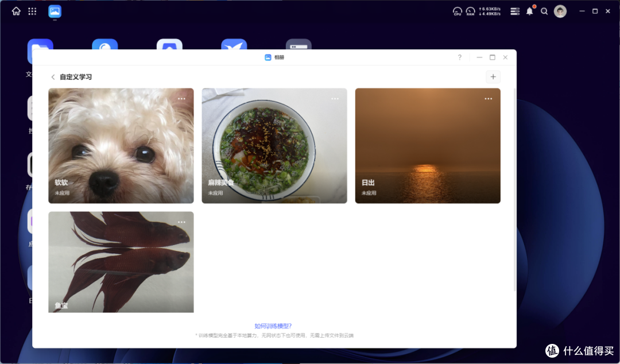620x364 pixels.
Task: Open the blue folder desktop icon behind the window
Action: pos(40,44)
